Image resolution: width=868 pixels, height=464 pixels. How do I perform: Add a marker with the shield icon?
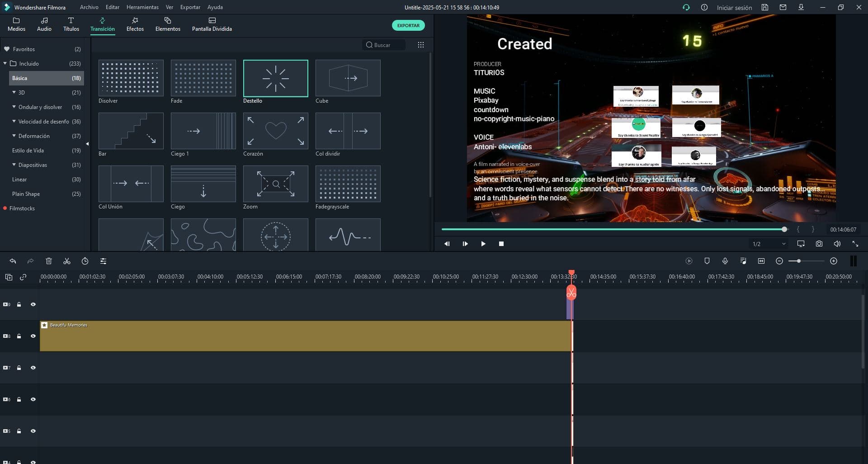pos(707,261)
